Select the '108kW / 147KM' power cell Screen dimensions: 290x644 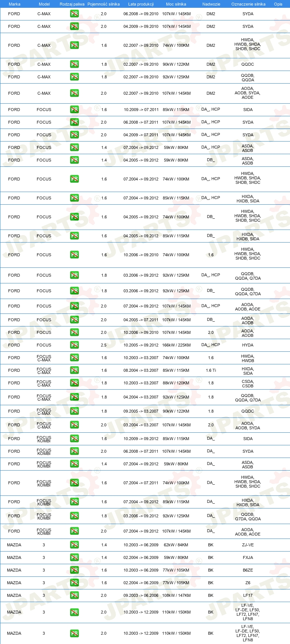coord(176,595)
